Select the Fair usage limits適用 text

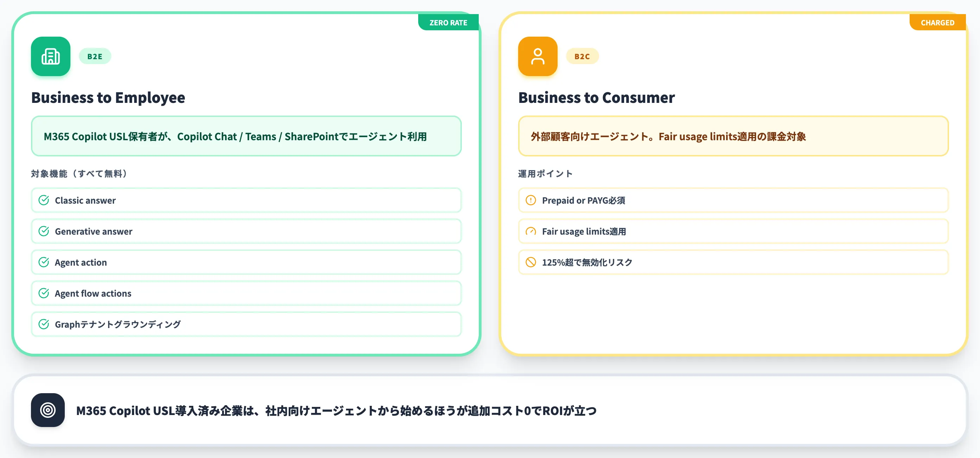coord(584,231)
